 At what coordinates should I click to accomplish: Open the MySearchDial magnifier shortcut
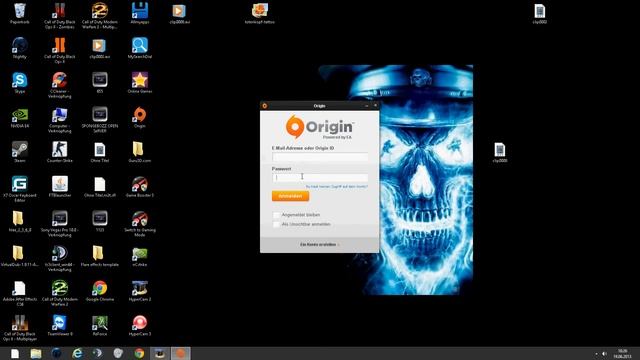140,48
